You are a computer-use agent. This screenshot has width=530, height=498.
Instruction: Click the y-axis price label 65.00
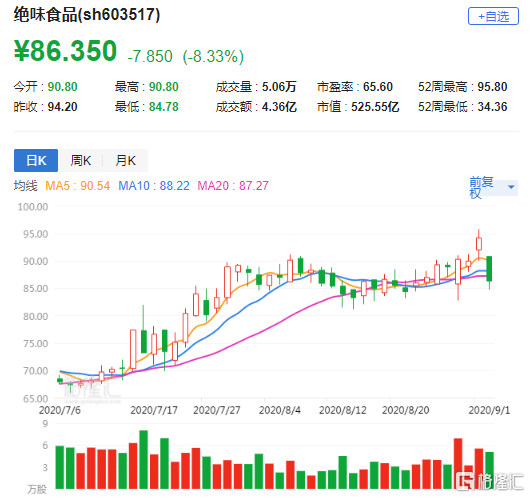pos(35,399)
